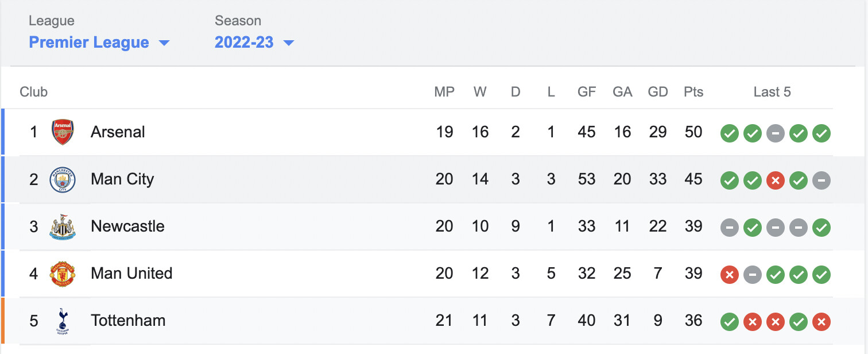The image size is (868, 354).
Task: Open the 2022-23 season dropdown
Action: pyautogui.click(x=254, y=43)
